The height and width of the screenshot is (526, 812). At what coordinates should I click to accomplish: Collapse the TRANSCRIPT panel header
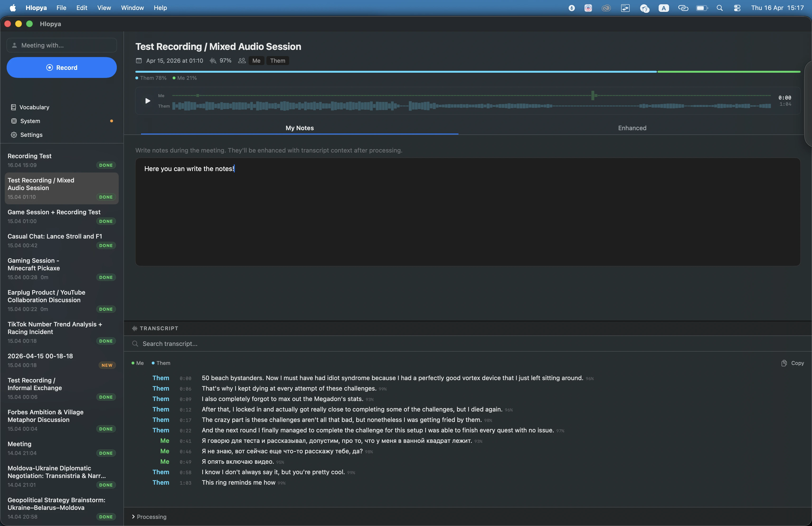click(155, 328)
